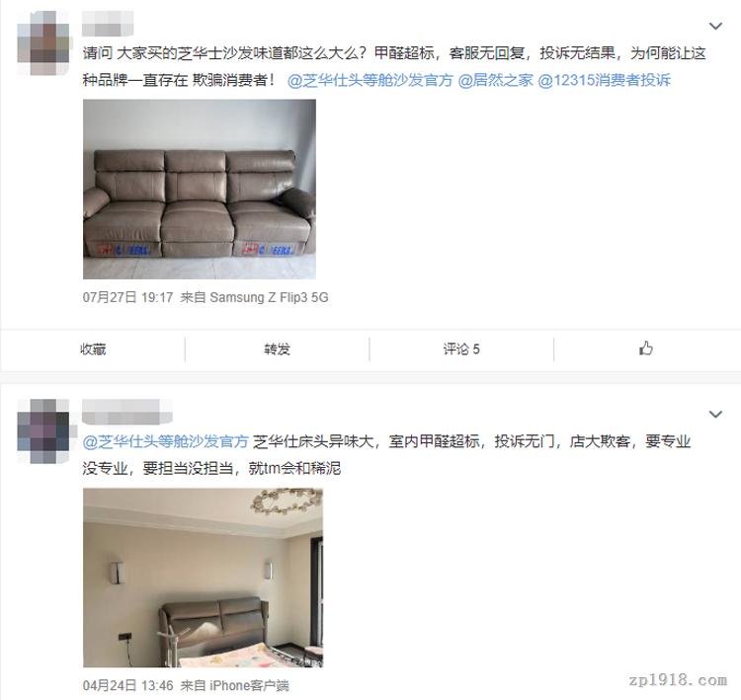Open the @12315消费者投诉 mention link
The height and width of the screenshot is (700, 741).
(x=605, y=80)
